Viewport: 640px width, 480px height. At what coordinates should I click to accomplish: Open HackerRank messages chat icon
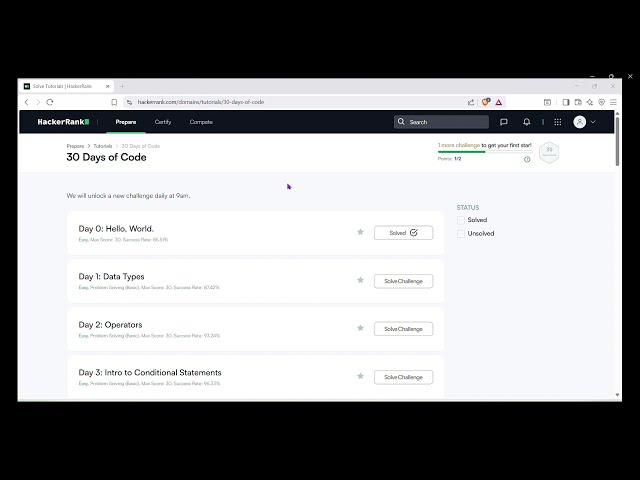point(504,122)
